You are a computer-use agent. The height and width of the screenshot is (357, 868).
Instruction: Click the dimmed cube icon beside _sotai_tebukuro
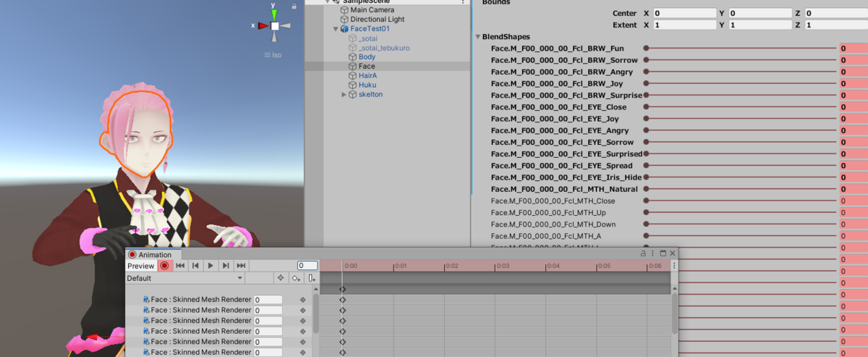pos(353,48)
